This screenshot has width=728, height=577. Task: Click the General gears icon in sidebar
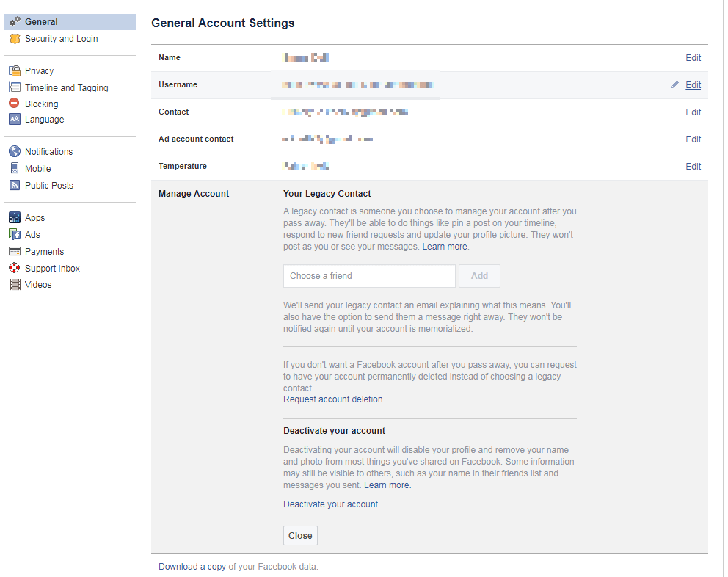tap(15, 21)
